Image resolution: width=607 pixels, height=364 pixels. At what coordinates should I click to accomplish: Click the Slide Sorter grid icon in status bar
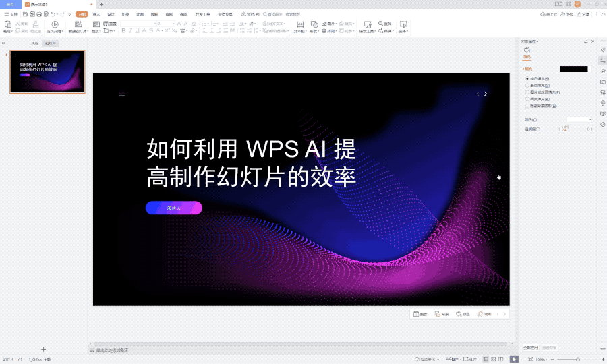pos(494,359)
